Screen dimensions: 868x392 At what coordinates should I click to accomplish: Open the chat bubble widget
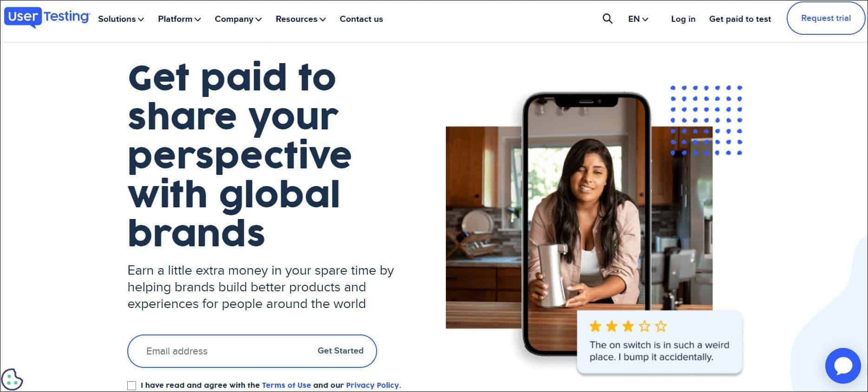pos(843,366)
